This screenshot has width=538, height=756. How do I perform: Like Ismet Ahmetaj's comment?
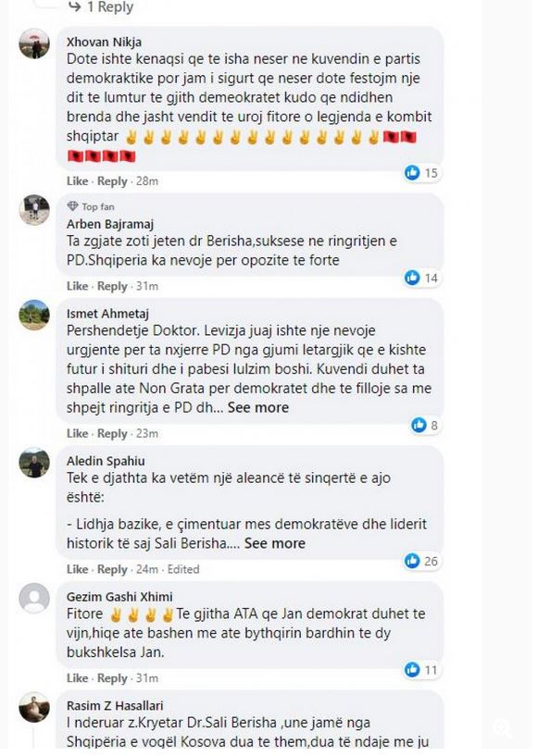[x=77, y=433]
